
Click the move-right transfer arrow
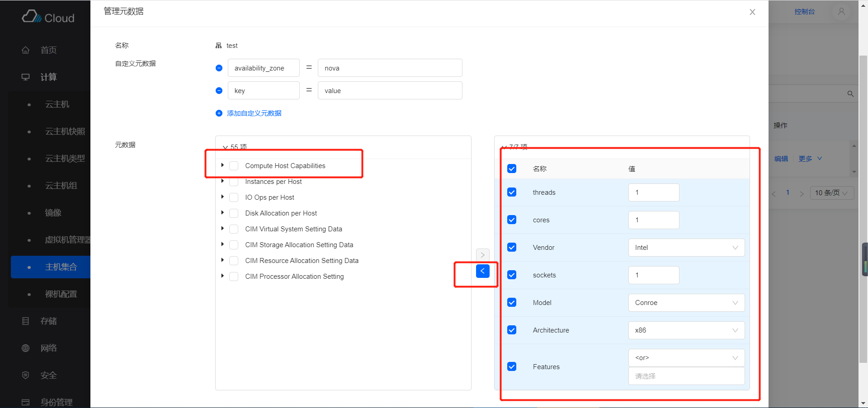(482, 255)
